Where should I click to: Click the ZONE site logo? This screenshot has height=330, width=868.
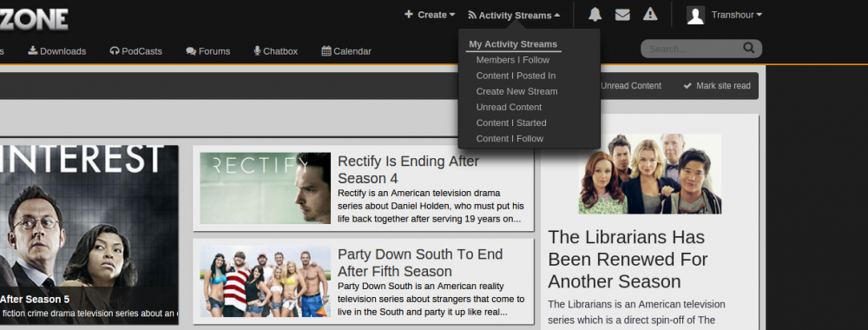pyautogui.click(x=34, y=19)
